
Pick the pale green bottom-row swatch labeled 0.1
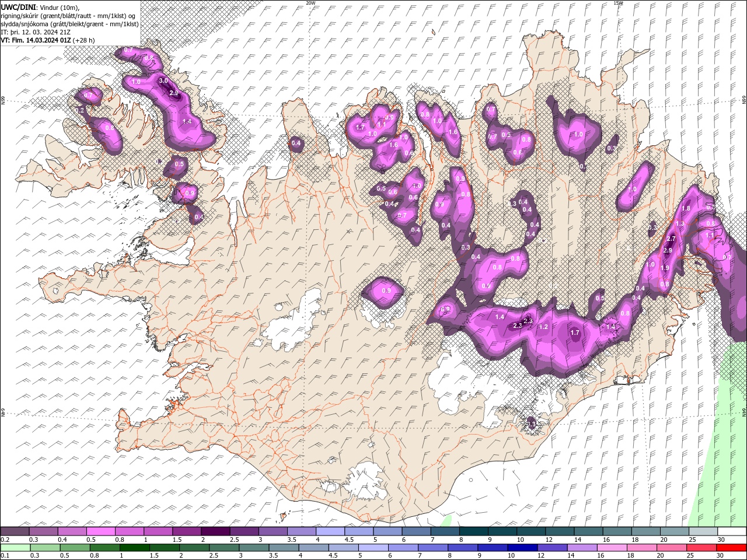coord(15,548)
